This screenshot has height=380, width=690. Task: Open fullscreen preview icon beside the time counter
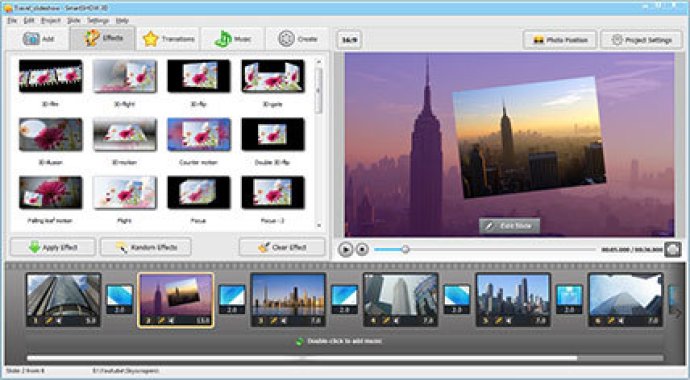(x=672, y=249)
